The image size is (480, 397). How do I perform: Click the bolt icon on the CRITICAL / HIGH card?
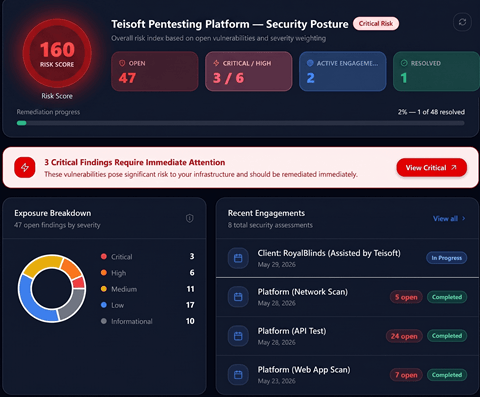pyautogui.click(x=216, y=63)
